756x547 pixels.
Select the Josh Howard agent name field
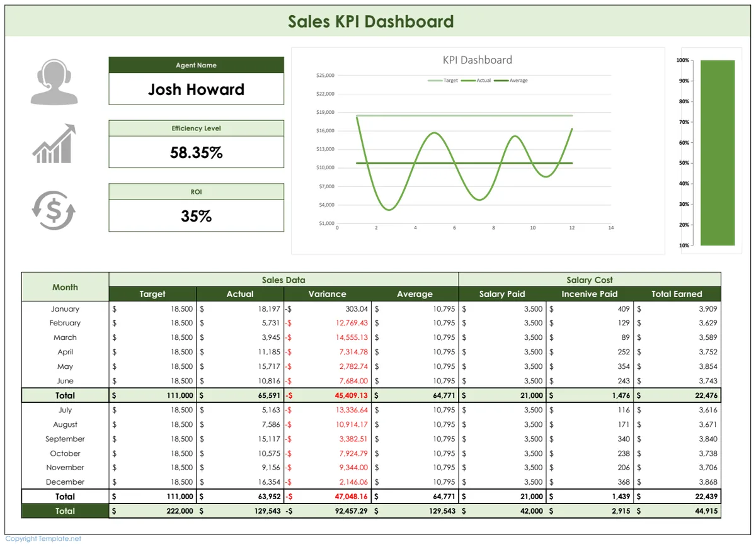pos(197,89)
